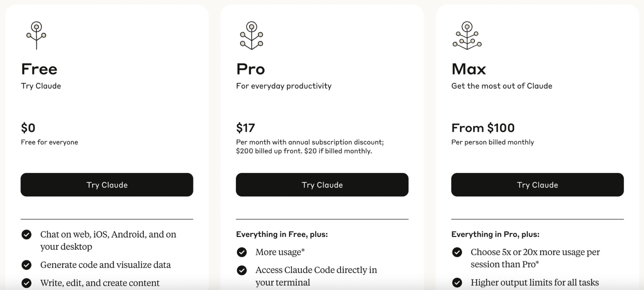
Task: Click 'Everything in Free, plus:' label
Action: [x=282, y=234]
